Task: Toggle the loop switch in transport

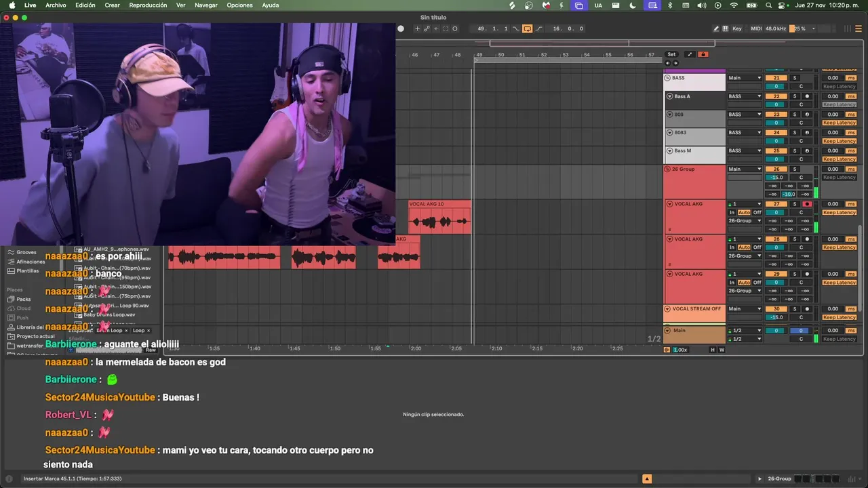Action: (527, 28)
